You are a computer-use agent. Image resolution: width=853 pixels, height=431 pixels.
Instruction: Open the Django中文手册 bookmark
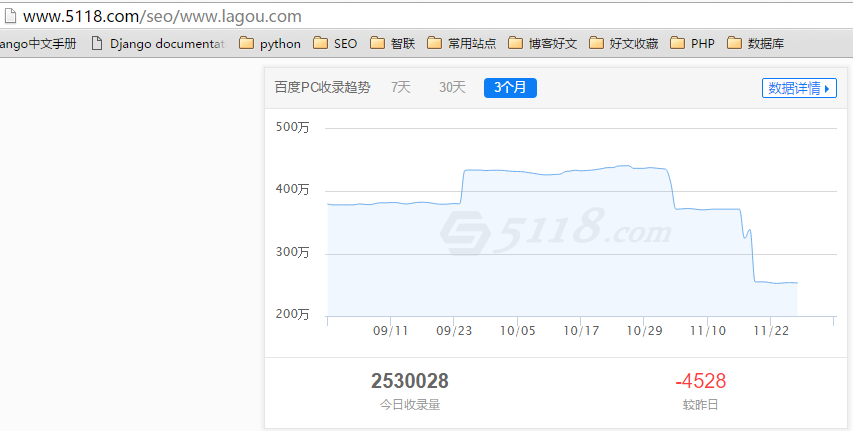(x=38, y=43)
